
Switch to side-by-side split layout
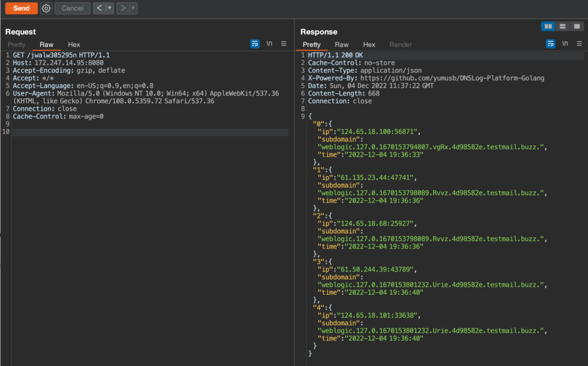(x=548, y=26)
